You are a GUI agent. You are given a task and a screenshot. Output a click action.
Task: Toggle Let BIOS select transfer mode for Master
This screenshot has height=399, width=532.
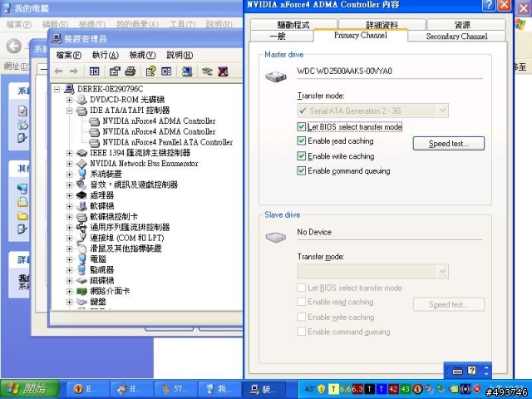[301, 127]
